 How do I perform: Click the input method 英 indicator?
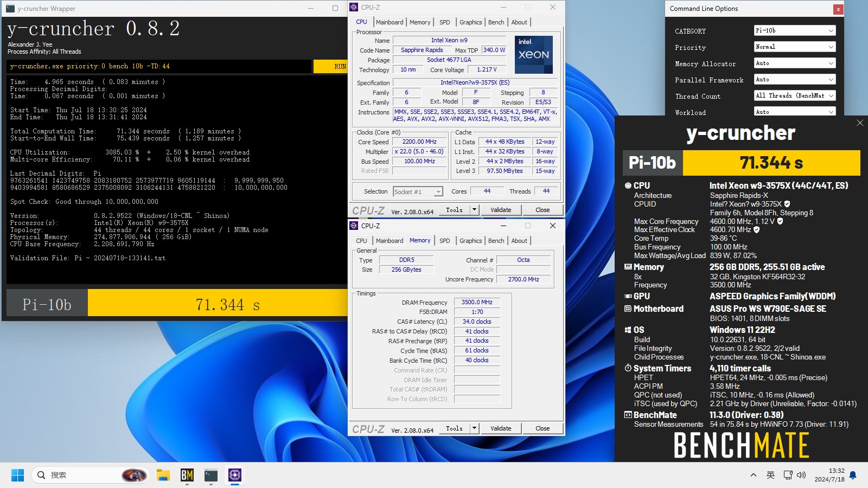[770, 475]
